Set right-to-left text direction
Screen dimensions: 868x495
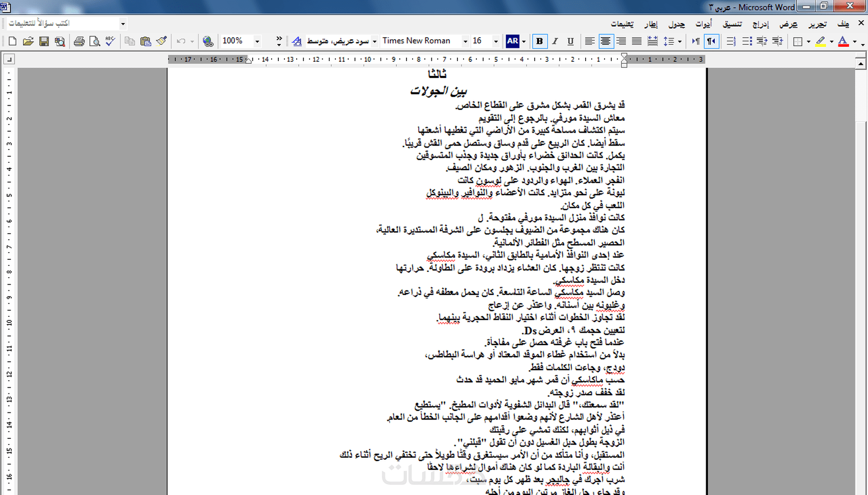coord(711,41)
